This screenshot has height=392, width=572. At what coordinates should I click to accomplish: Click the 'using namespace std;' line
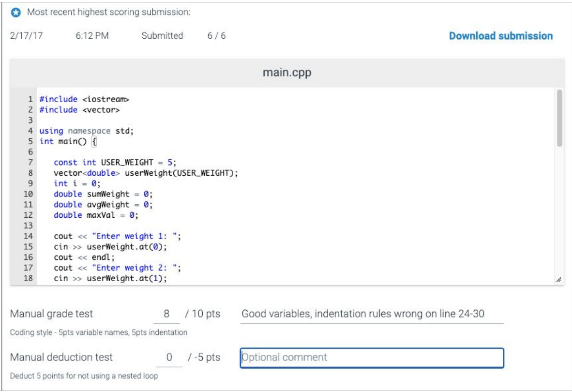coord(86,131)
